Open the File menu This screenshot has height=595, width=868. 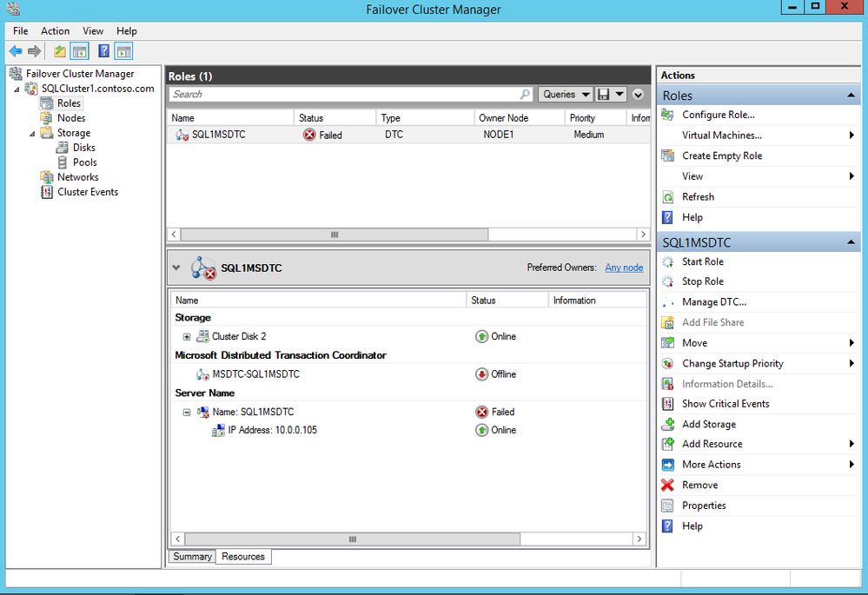[21, 31]
